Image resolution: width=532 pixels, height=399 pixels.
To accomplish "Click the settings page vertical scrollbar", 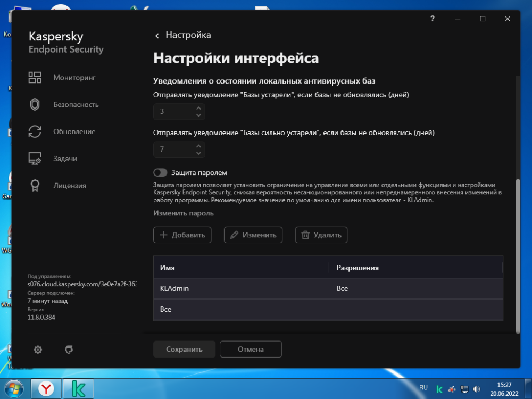I will coord(518,256).
